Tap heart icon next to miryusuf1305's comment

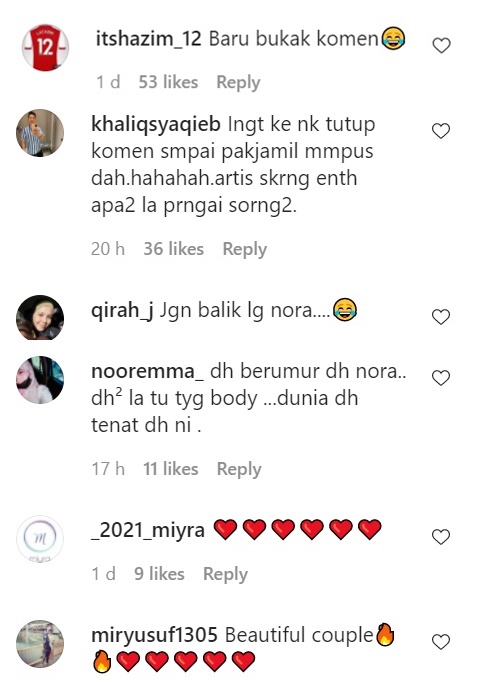point(441,642)
